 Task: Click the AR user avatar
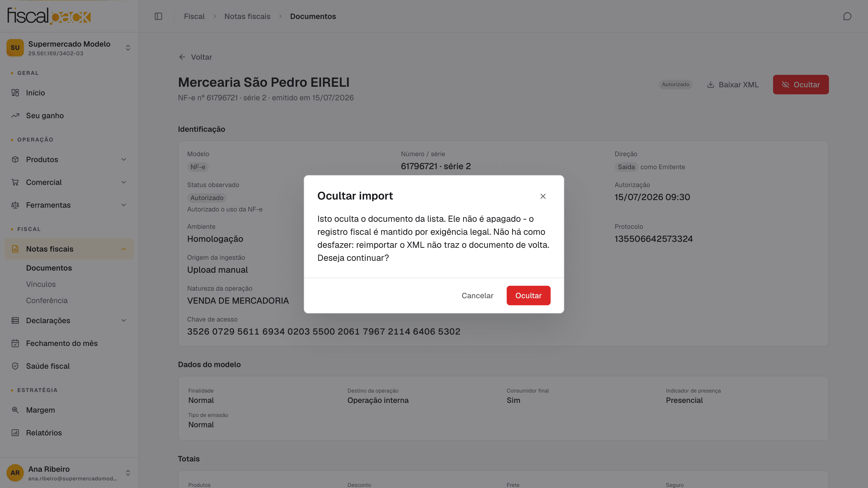[x=15, y=473]
